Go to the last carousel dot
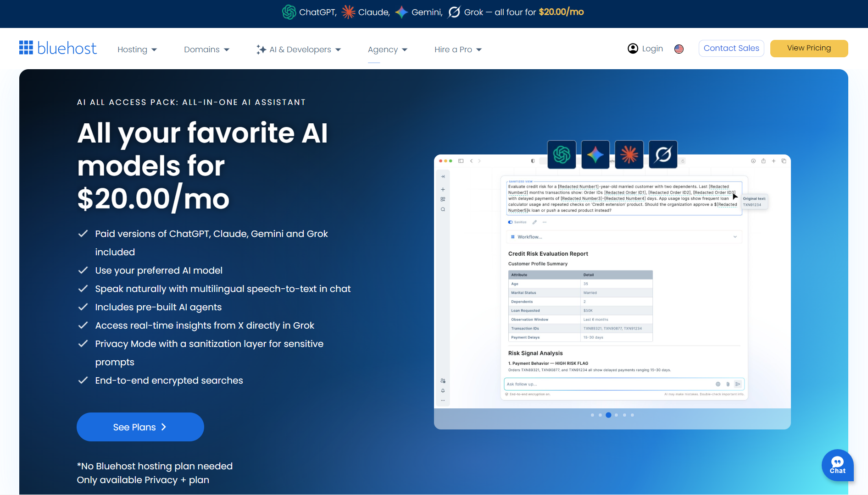 632,415
